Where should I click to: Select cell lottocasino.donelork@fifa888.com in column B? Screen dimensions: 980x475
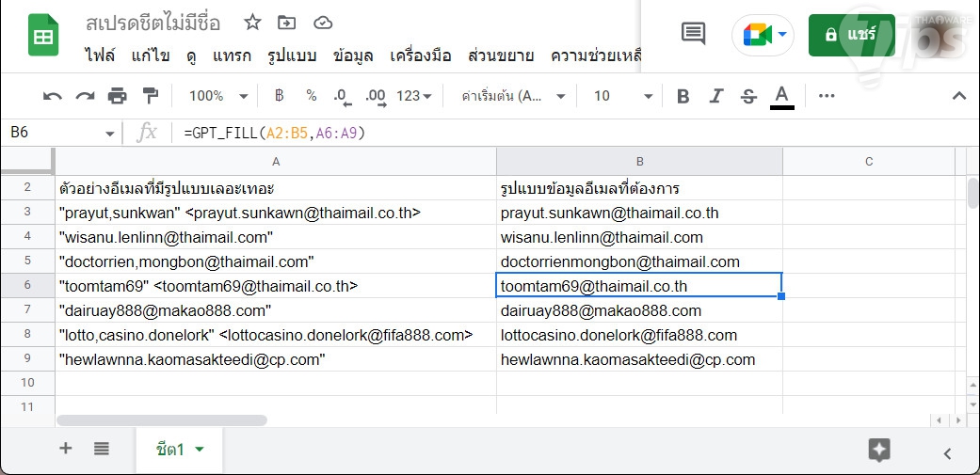(x=639, y=335)
